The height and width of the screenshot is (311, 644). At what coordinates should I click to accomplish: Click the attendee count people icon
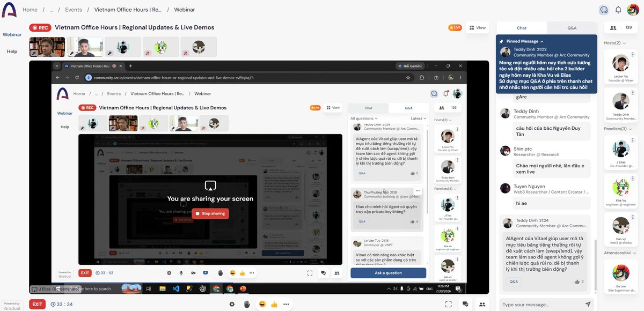pyautogui.click(x=613, y=28)
